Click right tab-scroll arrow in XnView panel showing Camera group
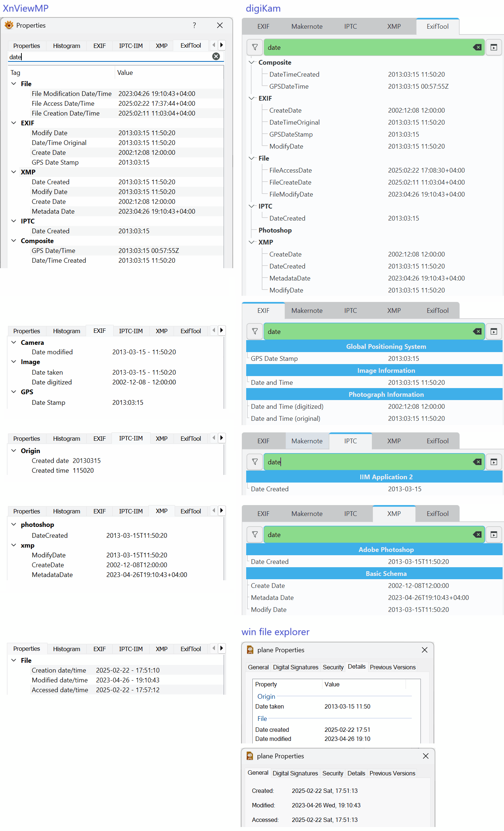This screenshot has width=504, height=831. coord(221,330)
